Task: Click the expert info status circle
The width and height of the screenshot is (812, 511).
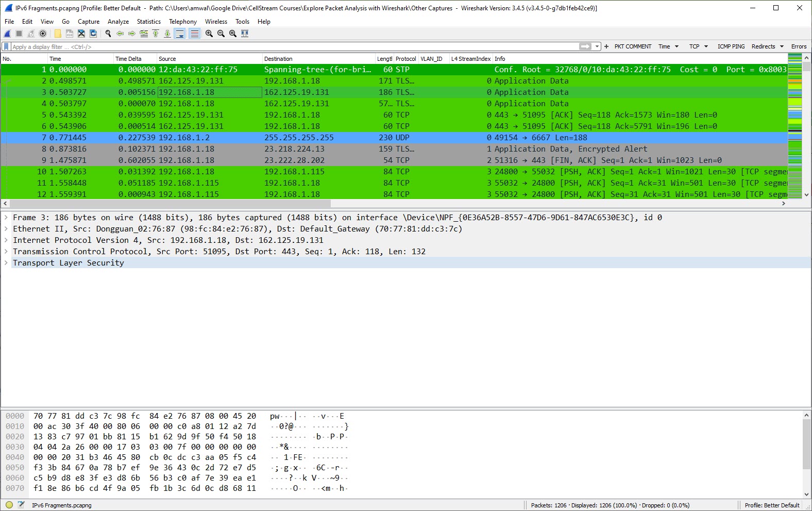Action: [9, 505]
